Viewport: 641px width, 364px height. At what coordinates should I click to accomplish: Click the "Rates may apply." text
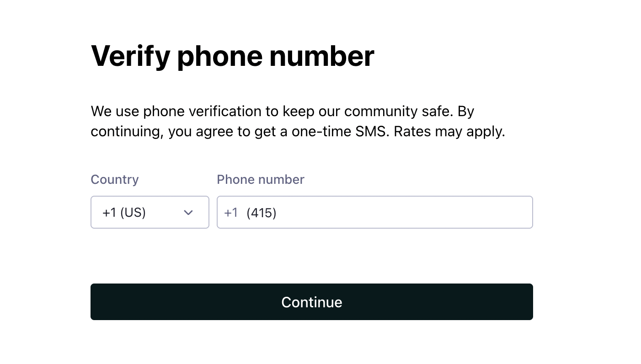coord(449,132)
